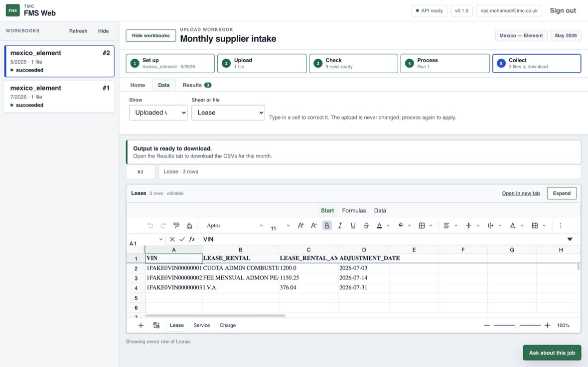
Task: Open in new tab link
Action: (x=521, y=193)
